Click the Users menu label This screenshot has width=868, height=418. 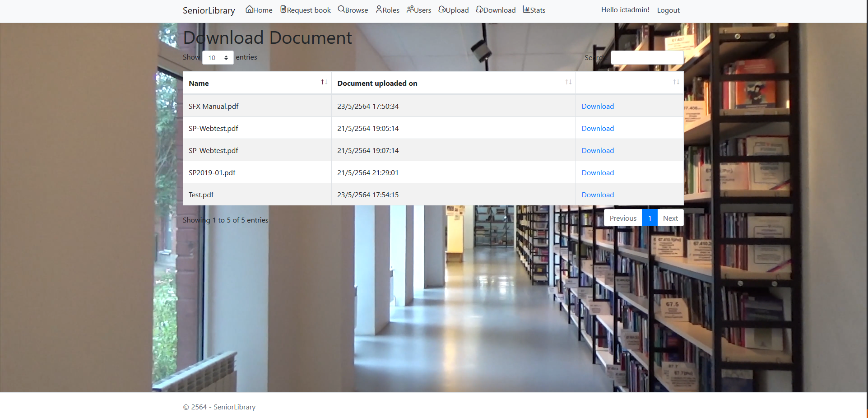[422, 10]
